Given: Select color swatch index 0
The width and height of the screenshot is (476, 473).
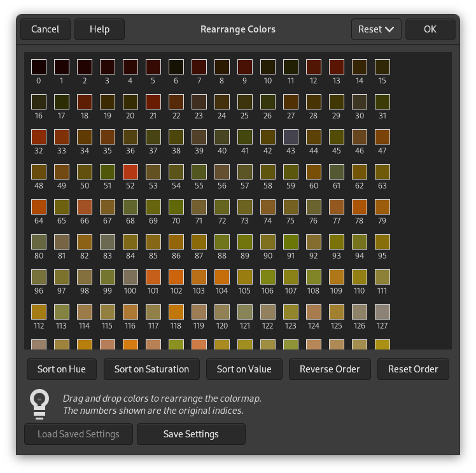Looking at the screenshot, I should [x=39, y=67].
